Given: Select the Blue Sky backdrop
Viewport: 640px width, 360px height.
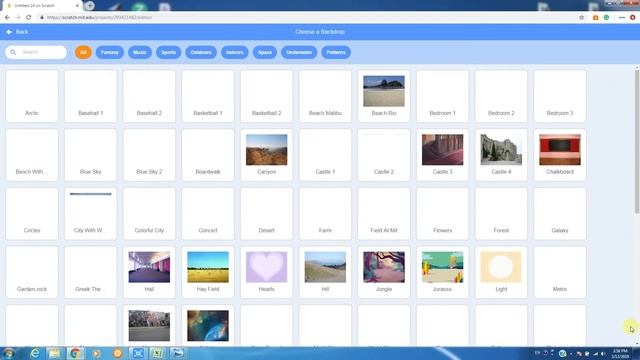Looking at the screenshot, I should [91, 155].
